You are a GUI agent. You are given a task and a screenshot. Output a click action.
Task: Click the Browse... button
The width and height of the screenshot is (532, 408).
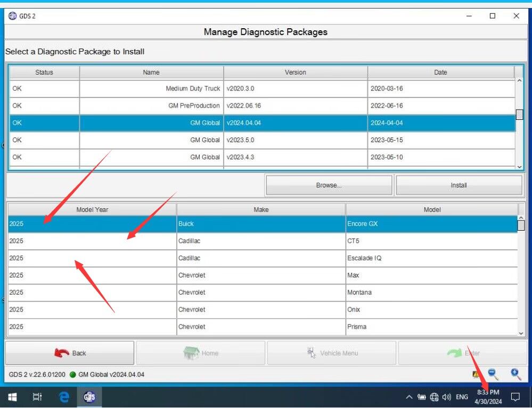click(329, 185)
